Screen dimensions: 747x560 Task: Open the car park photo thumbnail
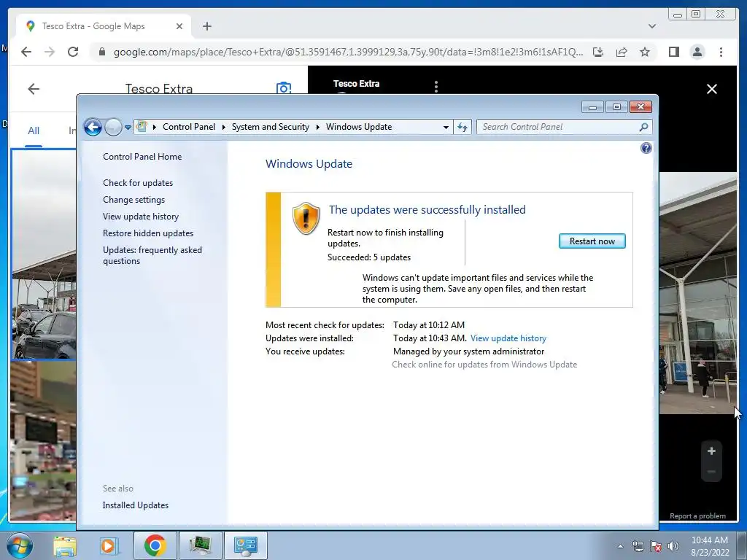tap(44, 254)
